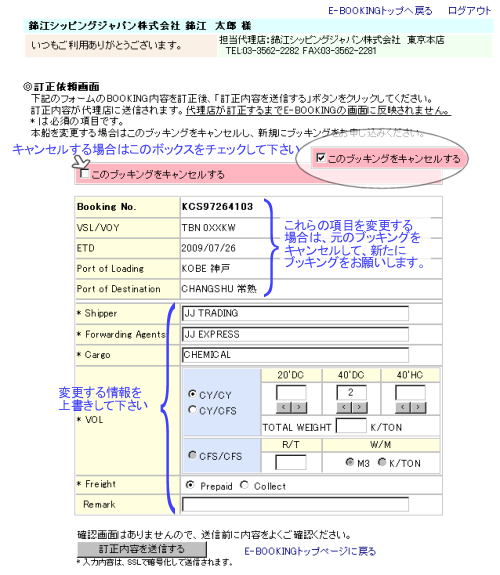500x575 pixels.
Task: Click the Cargo field containing CHEMICAL
Action: click(x=295, y=355)
